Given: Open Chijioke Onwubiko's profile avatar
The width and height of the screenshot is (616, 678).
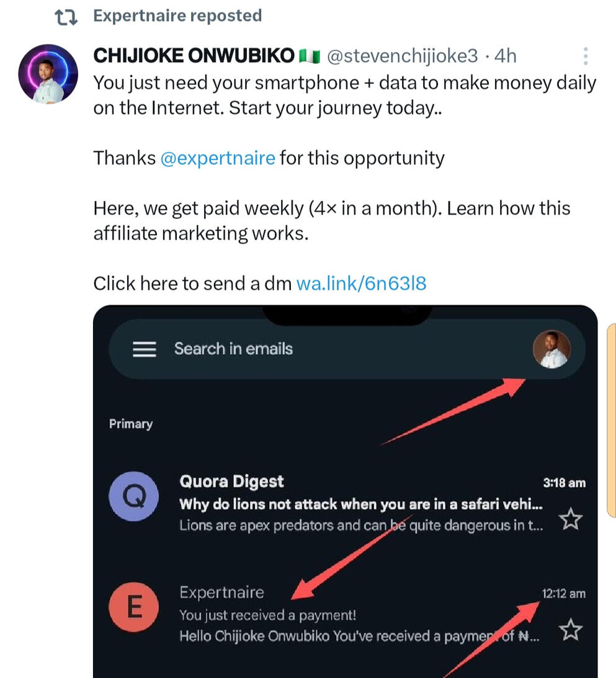Looking at the screenshot, I should pos(48,73).
